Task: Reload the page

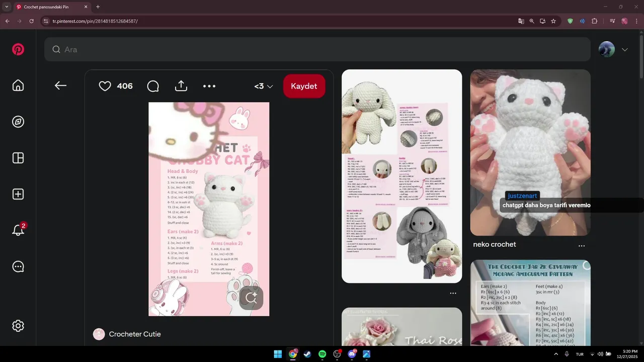Action: [32, 21]
